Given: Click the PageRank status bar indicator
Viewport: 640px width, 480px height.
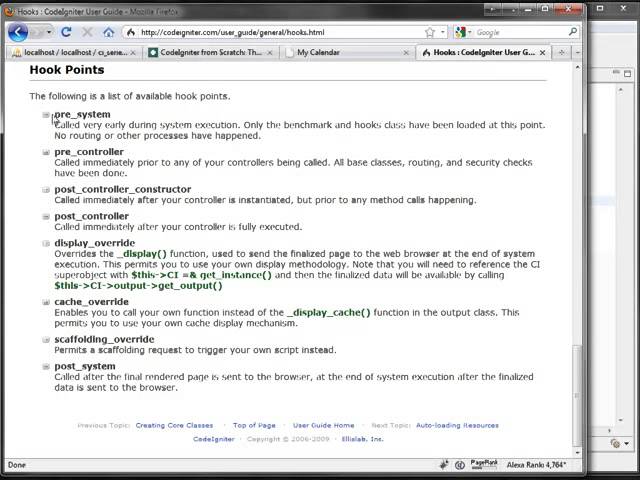Looking at the screenshot, I should (484, 464).
